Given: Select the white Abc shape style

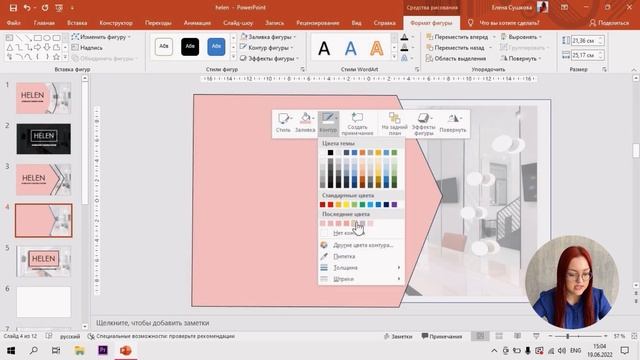Looking at the screenshot, I should tap(164, 47).
